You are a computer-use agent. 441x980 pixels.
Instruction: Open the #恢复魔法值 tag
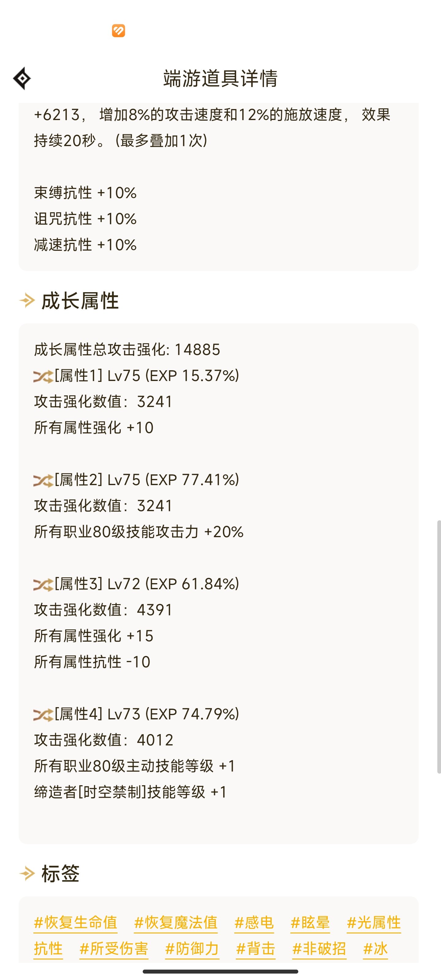[x=175, y=923]
